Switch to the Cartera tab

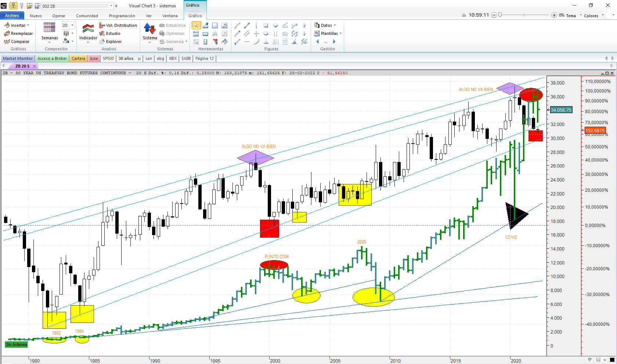pyautogui.click(x=79, y=58)
